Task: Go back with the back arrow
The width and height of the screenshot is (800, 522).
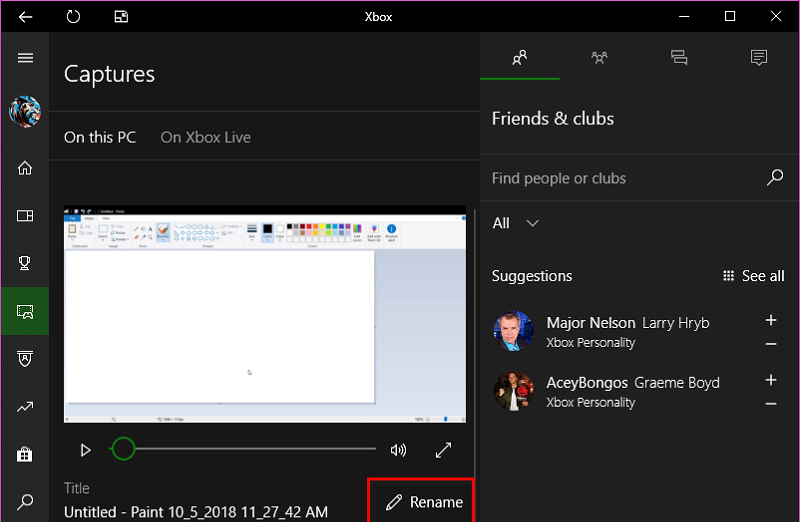Action: 25,17
